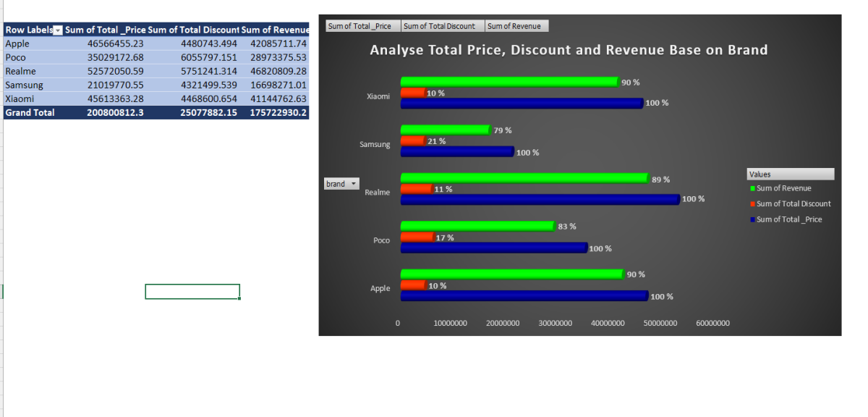The height and width of the screenshot is (417, 868).
Task: Select the blue Sum of Total _Price legend entry
Action: point(788,219)
